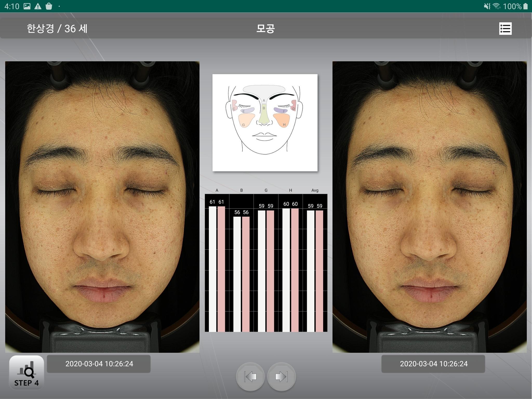Tap the face zone diagram
532x399 pixels.
tap(265, 123)
